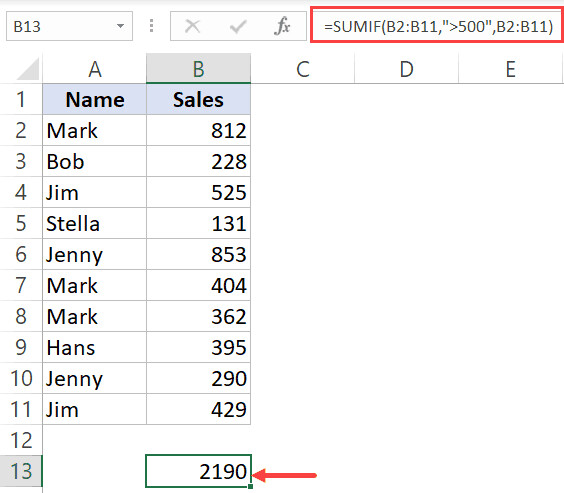
Task: Select row 13 header
Action: [x=21, y=471]
